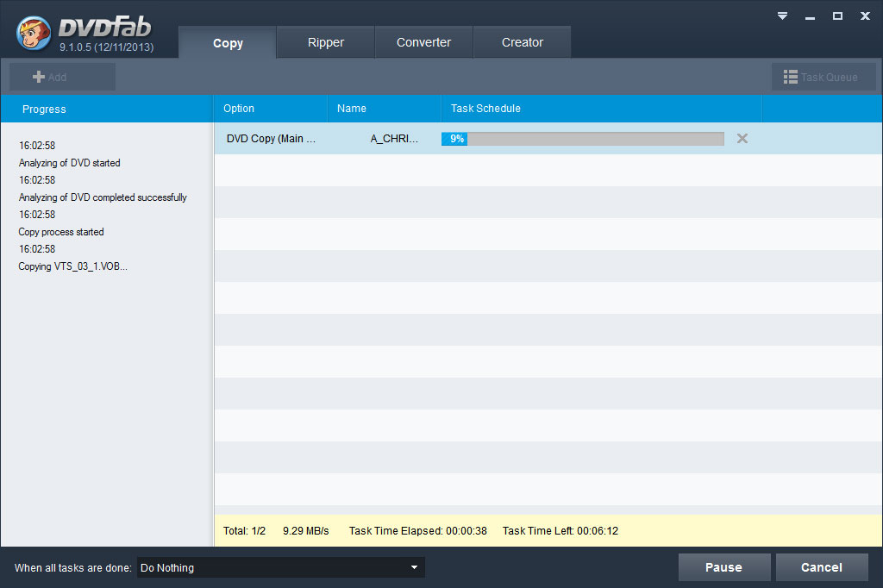Click the Name column header
Screen dimensions: 883x588
click(351, 109)
